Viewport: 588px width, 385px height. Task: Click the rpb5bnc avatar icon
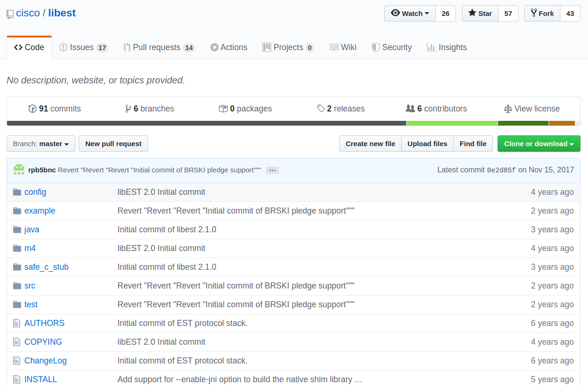[x=19, y=170]
